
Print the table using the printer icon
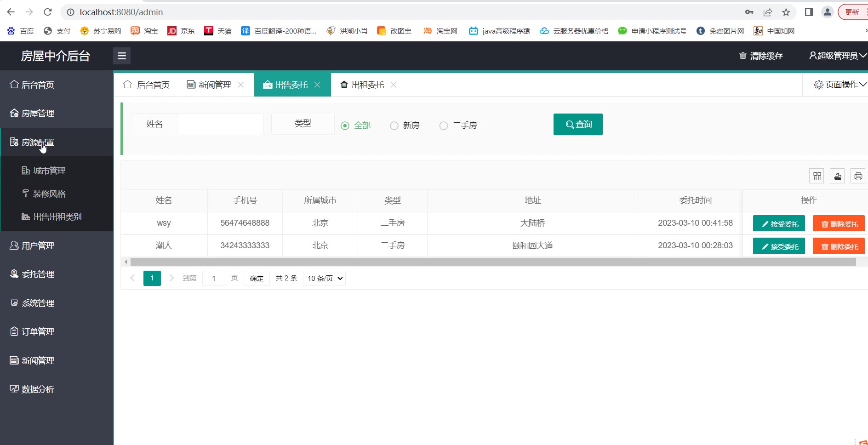coord(858,176)
